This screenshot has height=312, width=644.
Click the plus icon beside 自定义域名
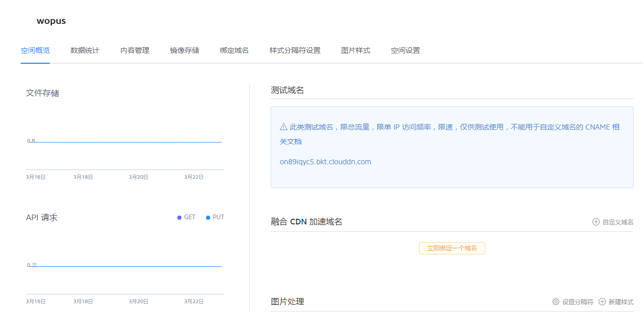pyautogui.click(x=596, y=222)
